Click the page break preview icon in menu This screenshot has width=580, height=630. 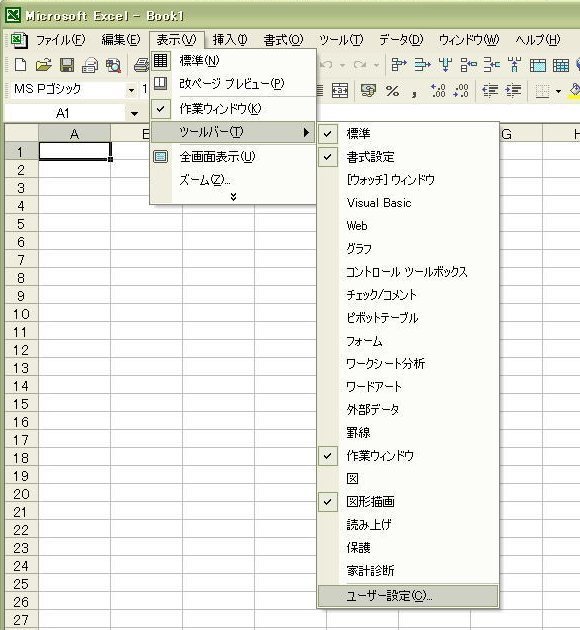click(160, 83)
